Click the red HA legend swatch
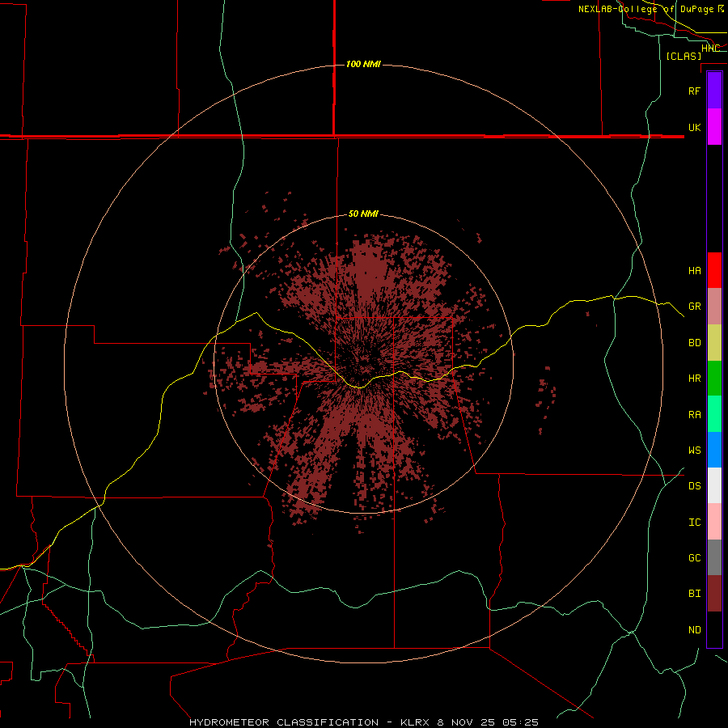 coord(714,270)
